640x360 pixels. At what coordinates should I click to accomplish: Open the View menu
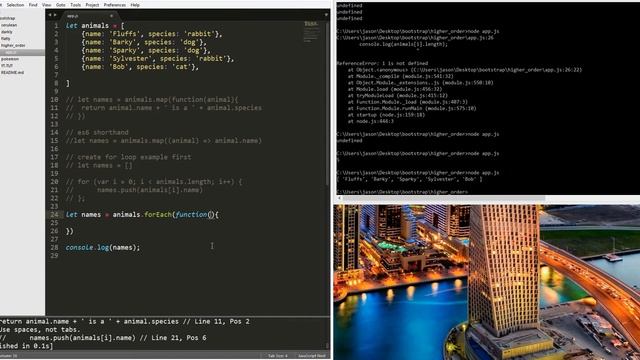(47, 5)
